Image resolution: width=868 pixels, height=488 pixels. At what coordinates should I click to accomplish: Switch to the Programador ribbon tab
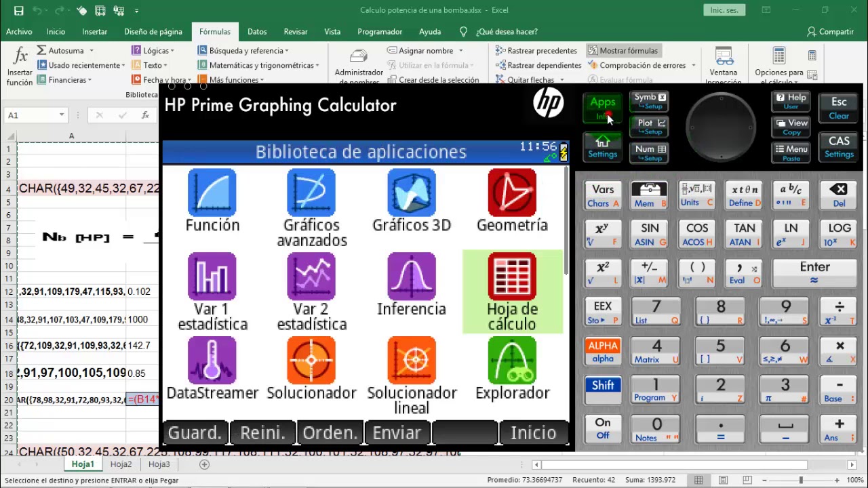click(x=380, y=32)
